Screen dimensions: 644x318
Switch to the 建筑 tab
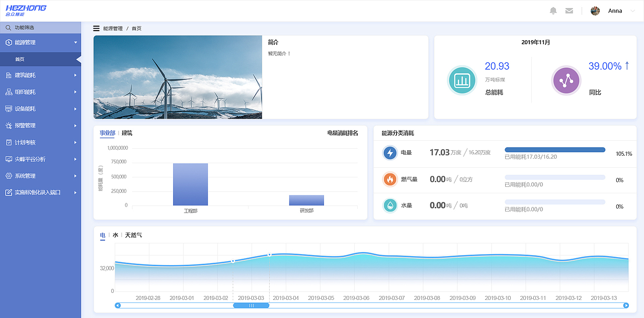click(x=127, y=133)
